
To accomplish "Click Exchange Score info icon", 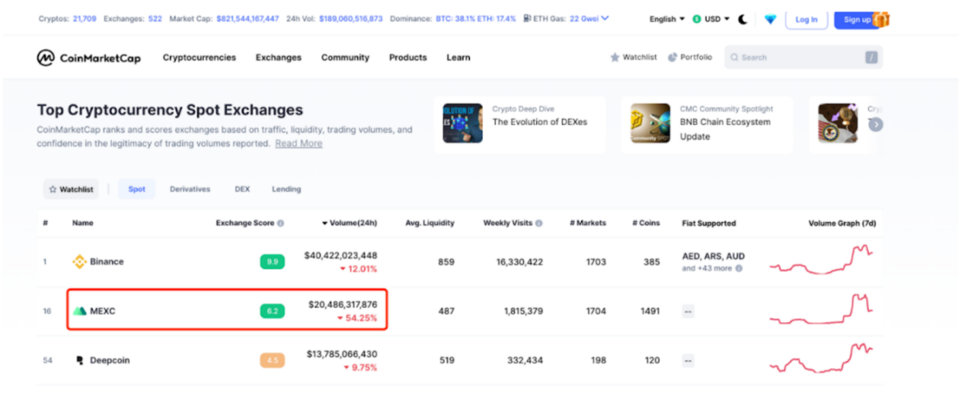I will click(281, 223).
